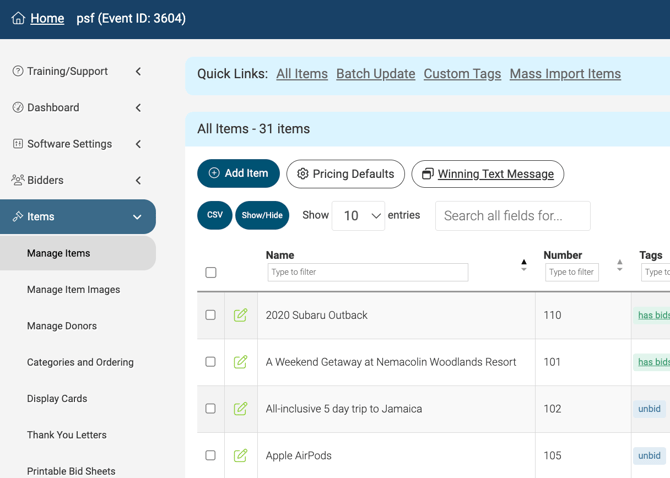Click the Name column sort arrows
Screen dimensions: 670x478
pos(524,265)
